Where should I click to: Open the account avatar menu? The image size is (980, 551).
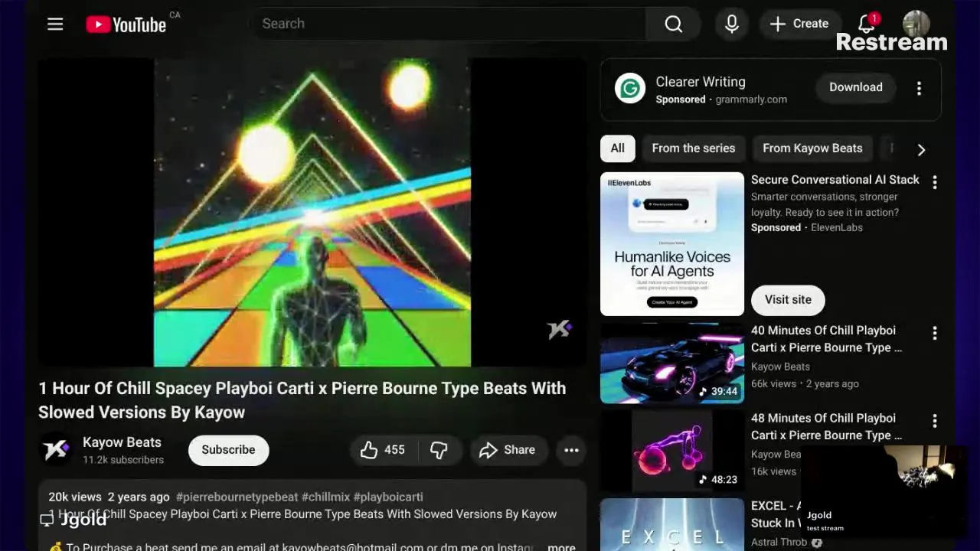click(x=916, y=24)
